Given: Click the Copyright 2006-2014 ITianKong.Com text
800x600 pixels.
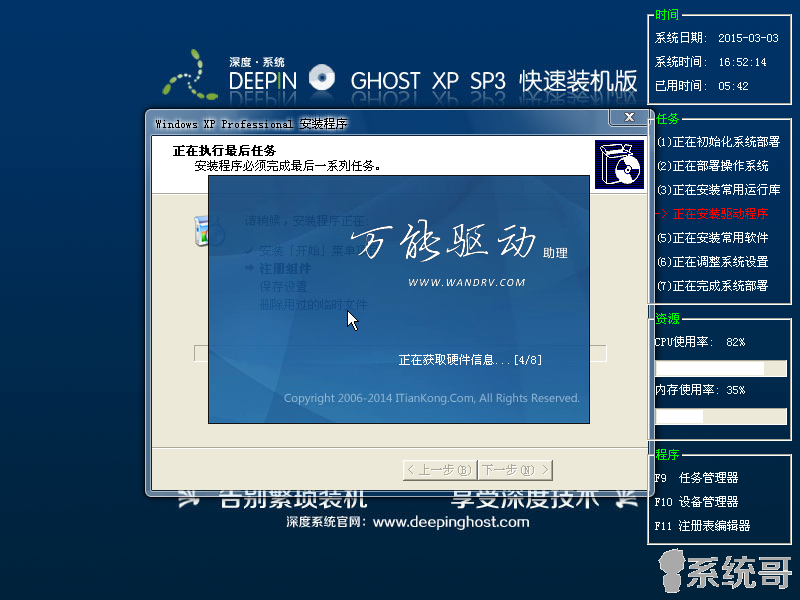Looking at the screenshot, I should coord(432,398).
